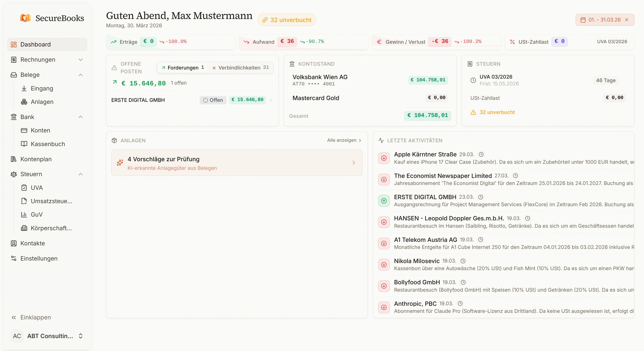
Task: Click the GuV chart icon
Action: point(24,215)
